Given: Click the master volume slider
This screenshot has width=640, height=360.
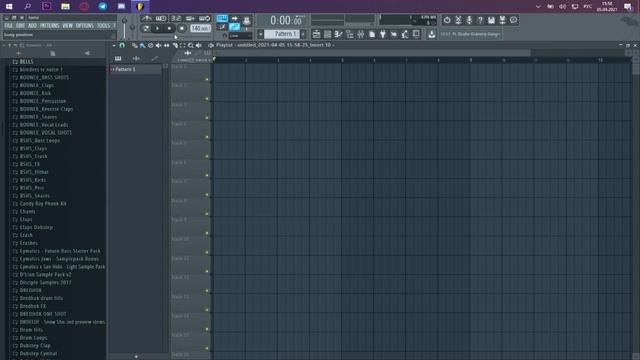Looking at the screenshot, I should click(x=124, y=28).
